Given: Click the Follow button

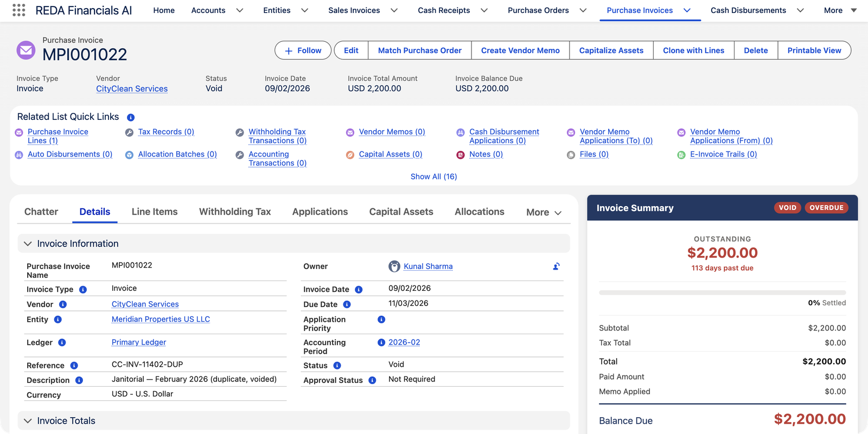Looking at the screenshot, I should click(303, 50).
